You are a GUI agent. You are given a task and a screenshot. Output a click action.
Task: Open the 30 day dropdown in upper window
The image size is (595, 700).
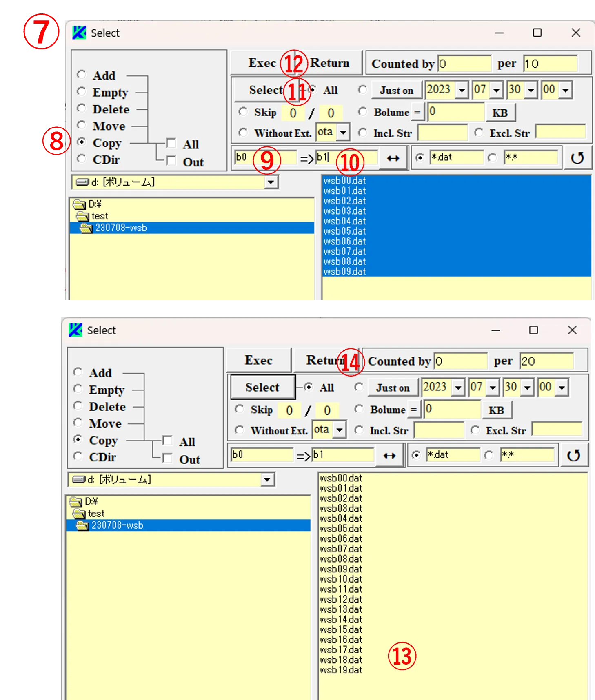point(531,90)
